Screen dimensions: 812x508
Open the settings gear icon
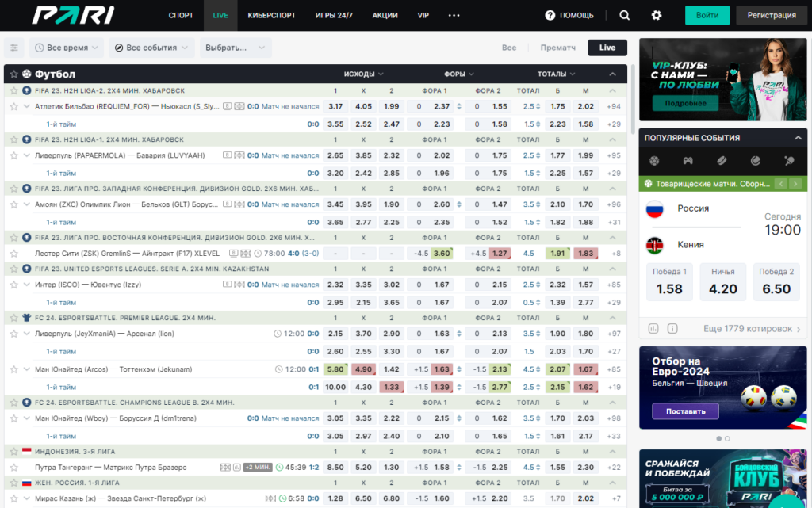click(x=656, y=16)
